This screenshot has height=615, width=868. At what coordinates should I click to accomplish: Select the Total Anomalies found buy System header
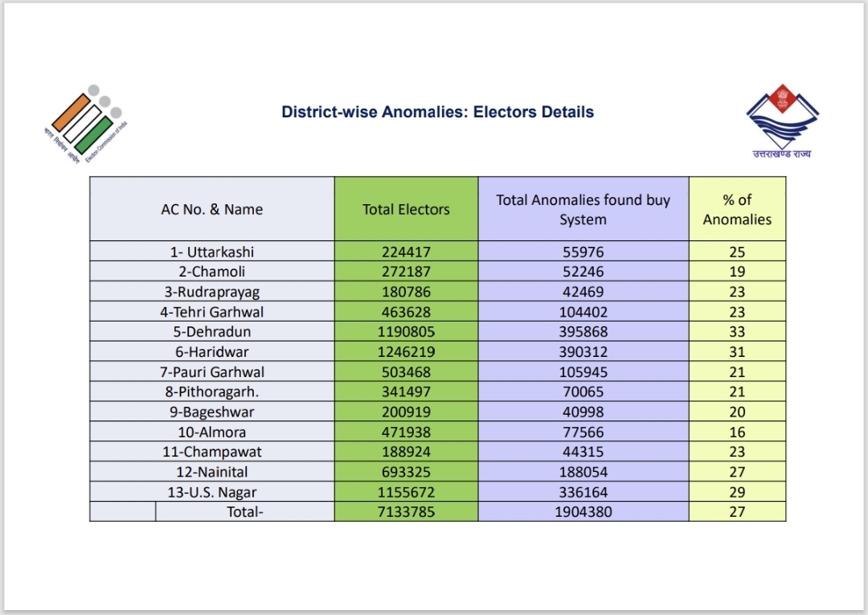583,209
